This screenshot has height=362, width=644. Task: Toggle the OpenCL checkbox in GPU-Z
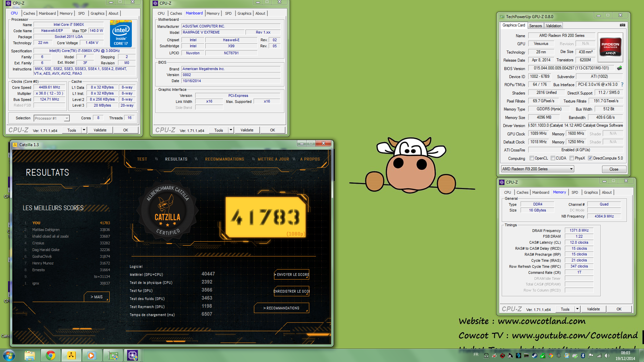[532, 158]
